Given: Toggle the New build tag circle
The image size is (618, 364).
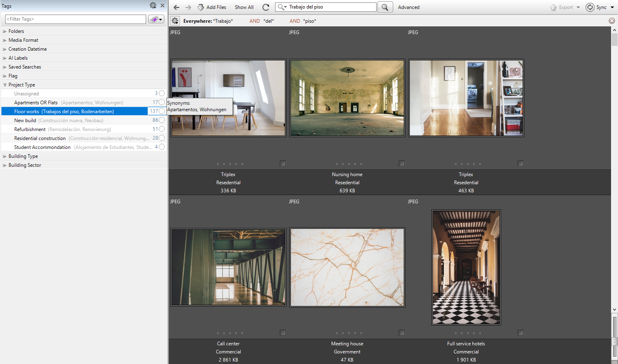Looking at the screenshot, I should tap(162, 120).
